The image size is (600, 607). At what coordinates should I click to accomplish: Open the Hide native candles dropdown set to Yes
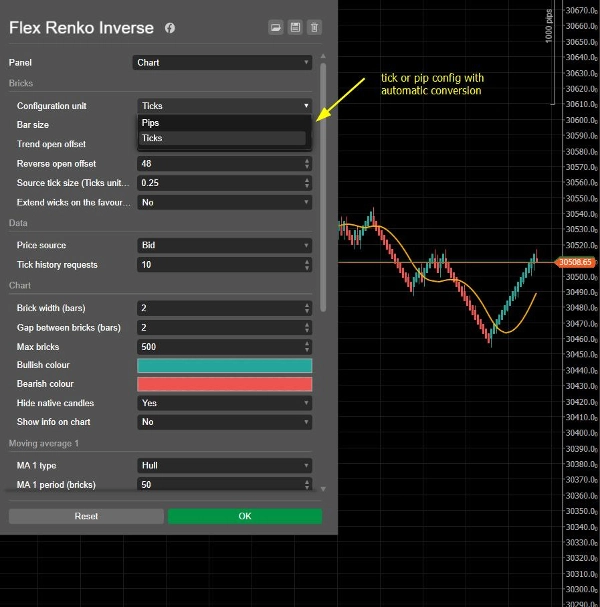tap(225, 403)
